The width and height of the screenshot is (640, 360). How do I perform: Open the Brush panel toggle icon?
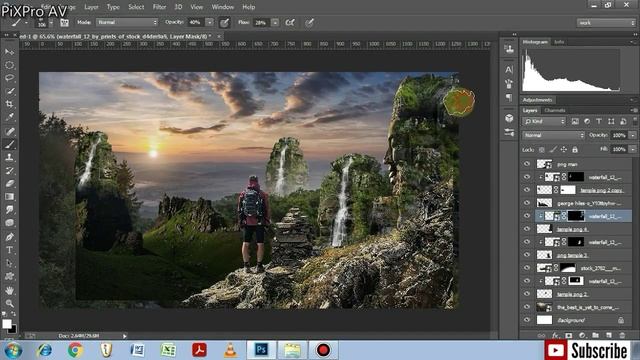pos(64,23)
